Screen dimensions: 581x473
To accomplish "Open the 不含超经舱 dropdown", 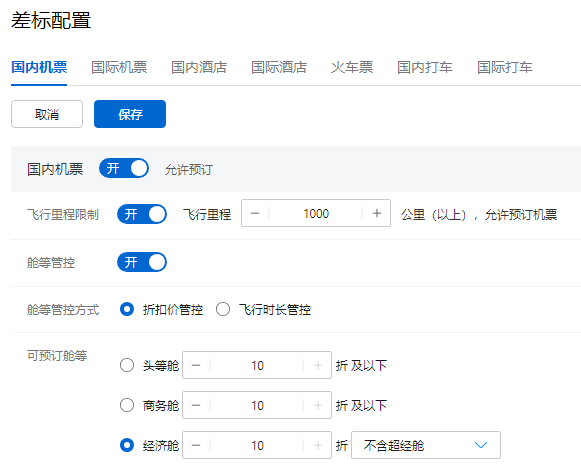I will click(426, 445).
